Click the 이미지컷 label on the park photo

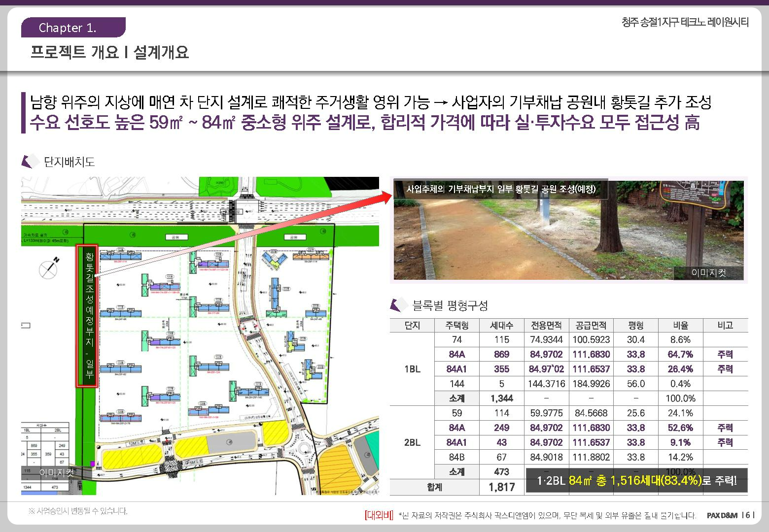coord(708,273)
